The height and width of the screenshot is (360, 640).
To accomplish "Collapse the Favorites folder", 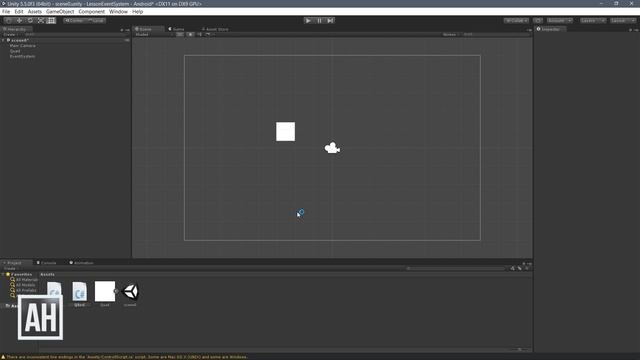I will pos(3,274).
